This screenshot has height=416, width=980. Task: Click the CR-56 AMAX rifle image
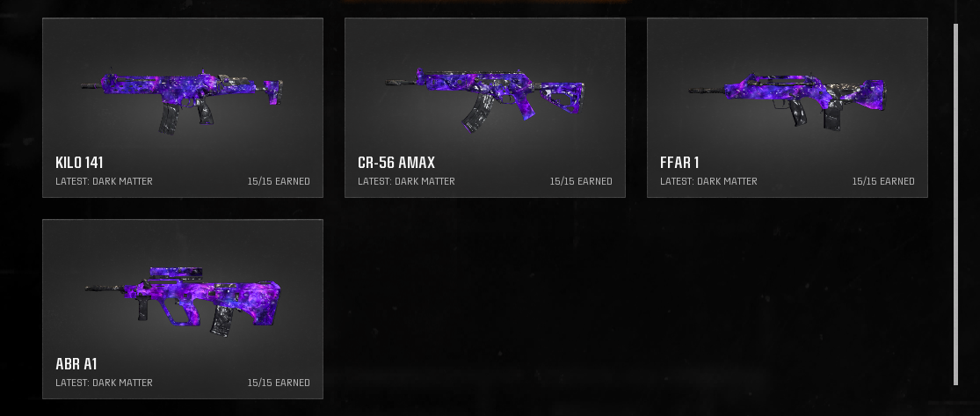485,99
